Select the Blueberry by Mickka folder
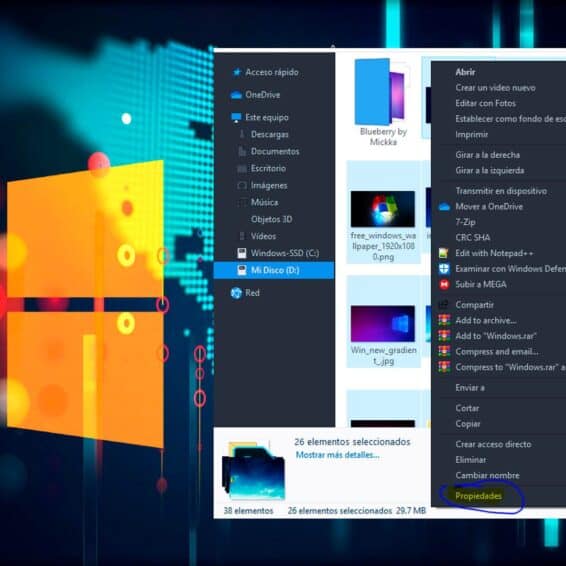 (x=383, y=102)
